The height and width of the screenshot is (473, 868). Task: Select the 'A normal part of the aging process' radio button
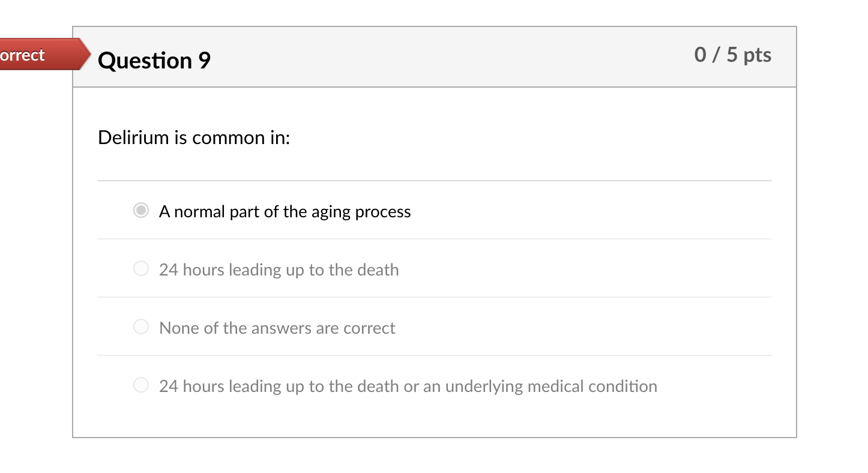(140, 211)
